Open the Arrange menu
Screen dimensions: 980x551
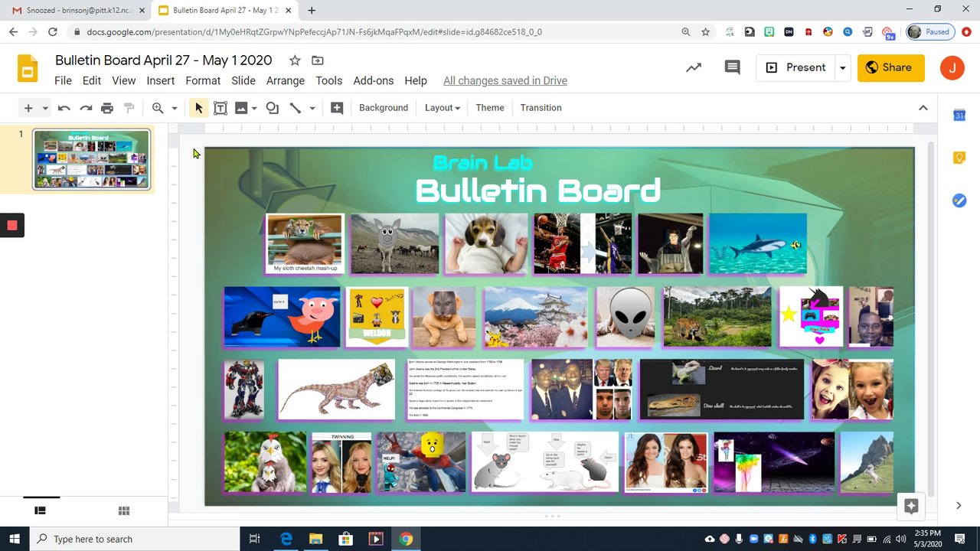point(286,80)
